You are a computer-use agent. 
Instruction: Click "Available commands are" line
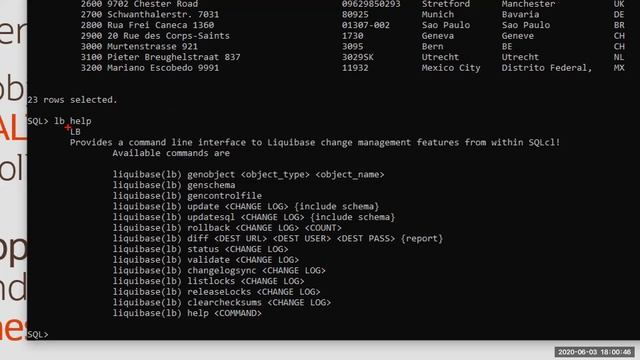pos(171,153)
